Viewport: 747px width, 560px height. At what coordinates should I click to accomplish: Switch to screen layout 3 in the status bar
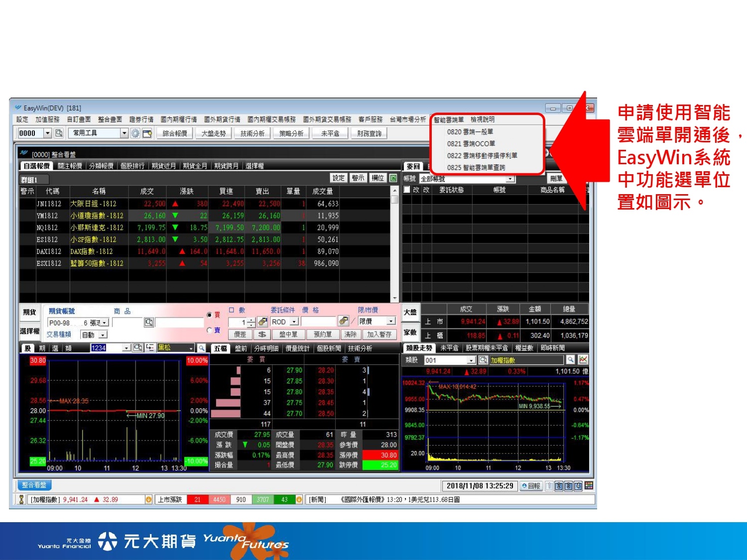click(568, 486)
